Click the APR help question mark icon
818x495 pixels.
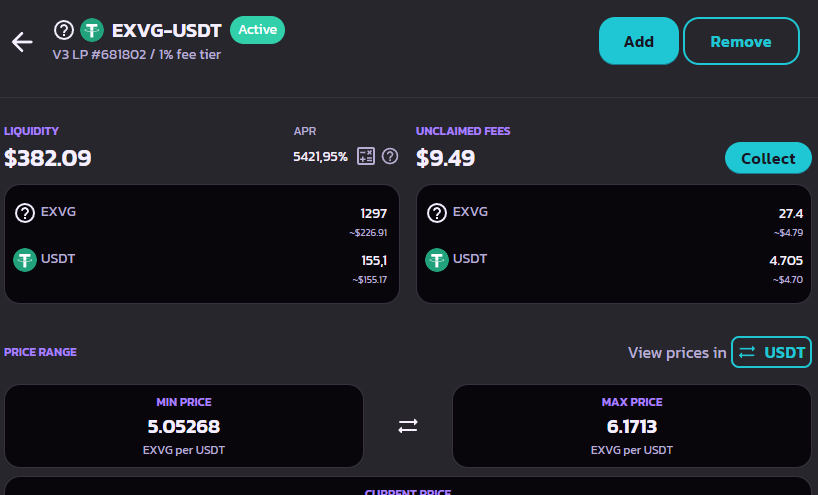(390, 156)
